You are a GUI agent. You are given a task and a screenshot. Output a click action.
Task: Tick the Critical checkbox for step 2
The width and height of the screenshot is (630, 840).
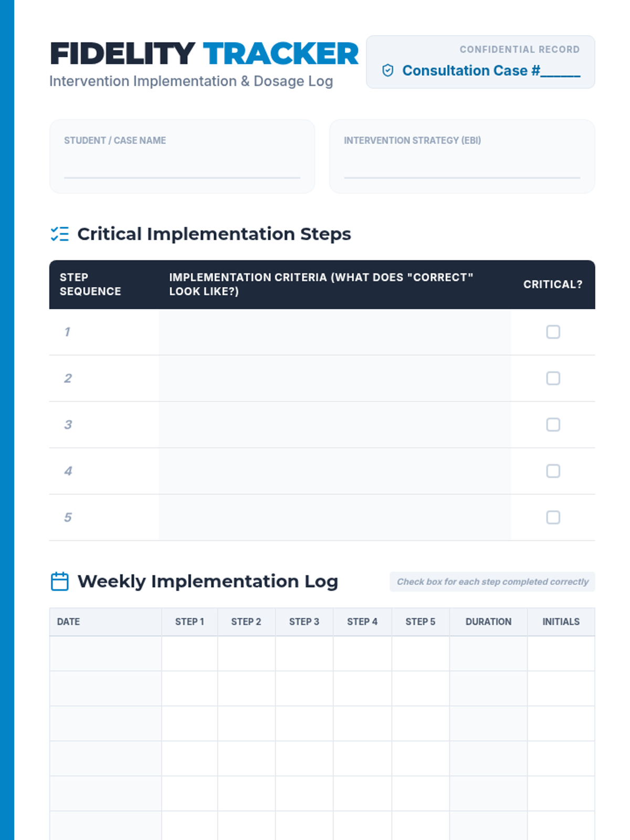[553, 378]
